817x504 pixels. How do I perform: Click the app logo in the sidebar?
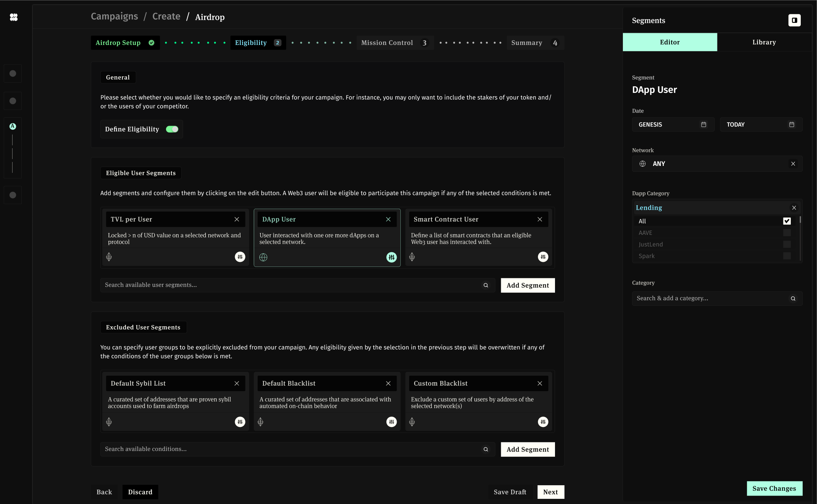14,17
